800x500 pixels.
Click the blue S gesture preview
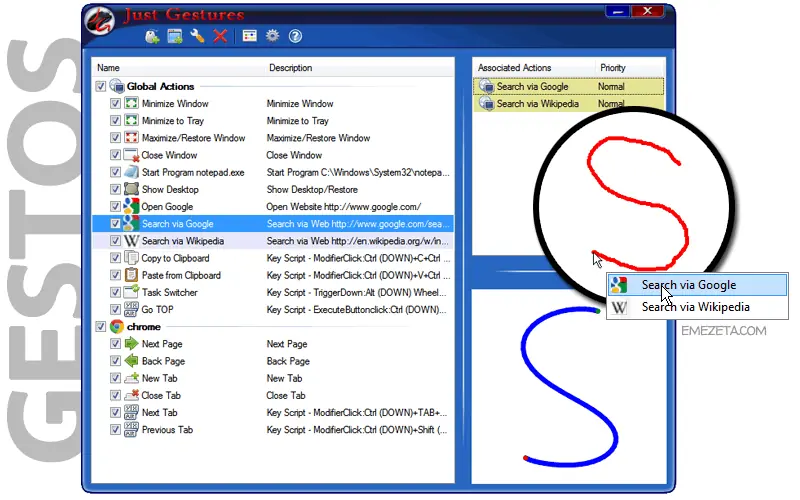pos(569,387)
